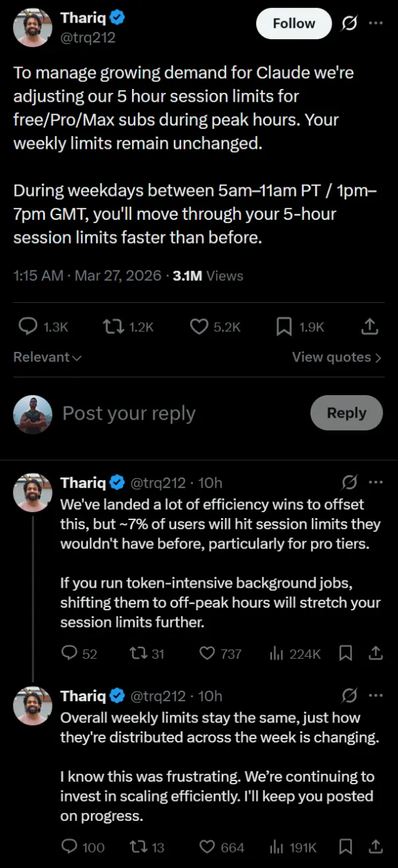Like the reply with 737 likes
Screen dimensions: 398x868
(208, 653)
